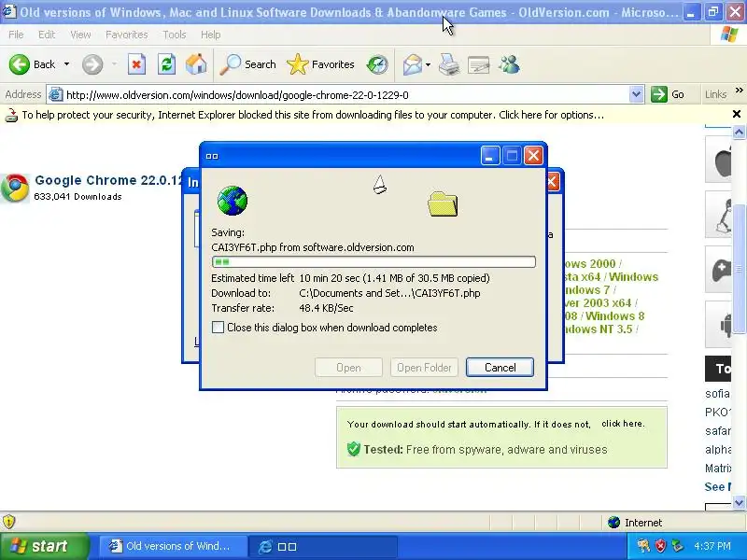Click the page scrollbar up arrow
This screenshot has height=560, width=747.
click(739, 132)
